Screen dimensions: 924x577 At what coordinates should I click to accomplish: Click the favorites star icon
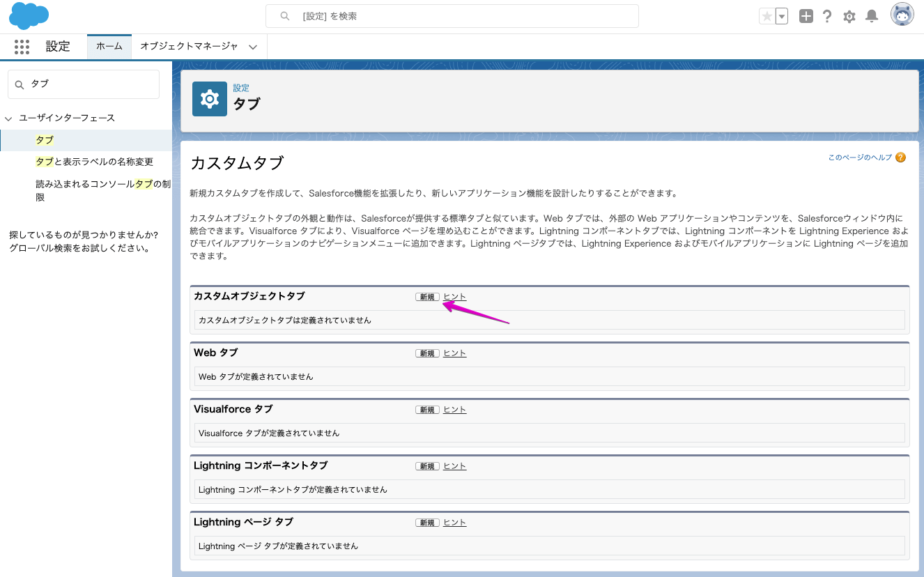pyautogui.click(x=767, y=16)
